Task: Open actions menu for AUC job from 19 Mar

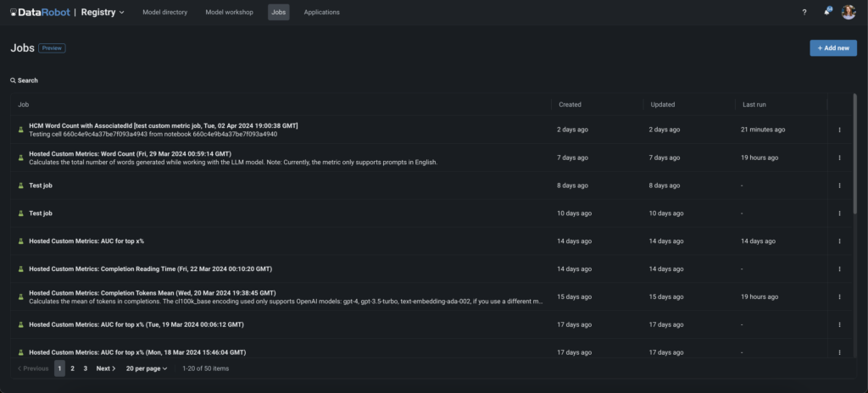Action: click(x=839, y=324)
